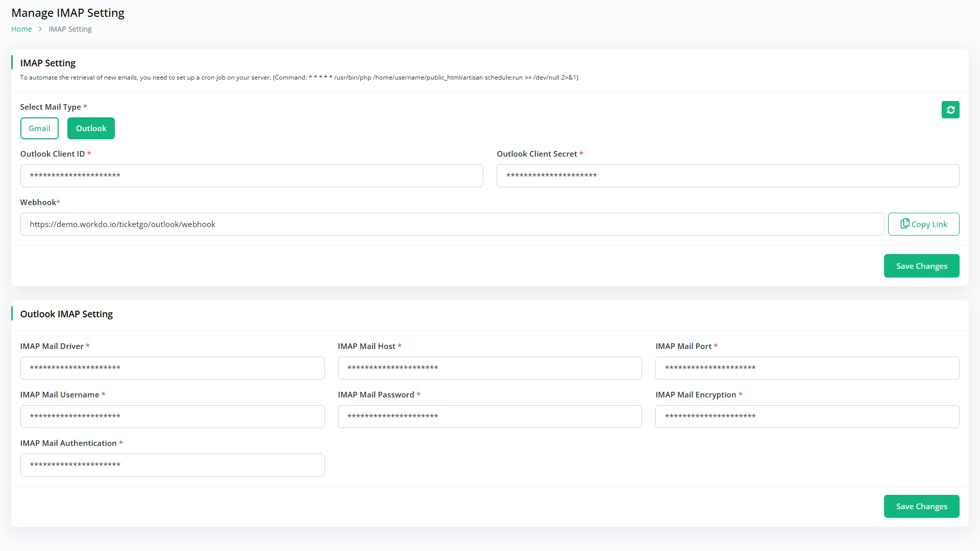
Task: Save Changes in Outlook IMAP Setting section
Action: click(x=922, y=506)
